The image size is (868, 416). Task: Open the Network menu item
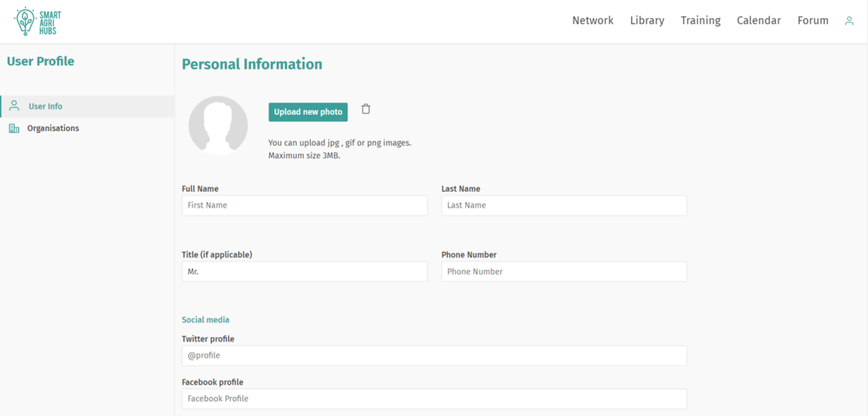coord(593,21)
